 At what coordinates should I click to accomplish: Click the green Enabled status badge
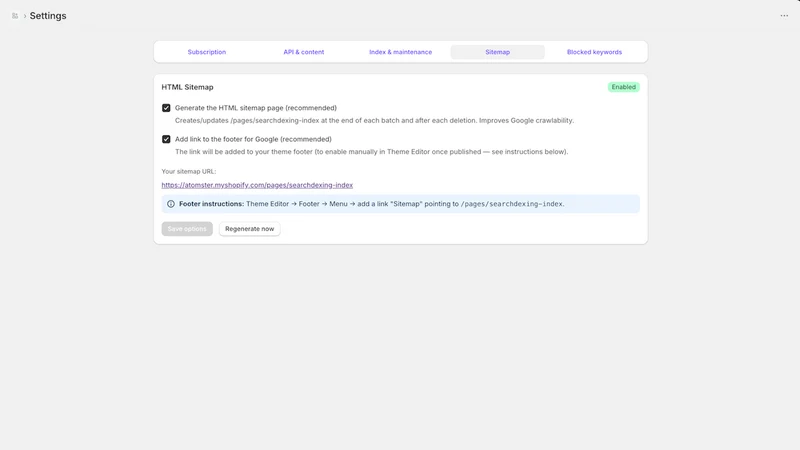tap(623, 87)
